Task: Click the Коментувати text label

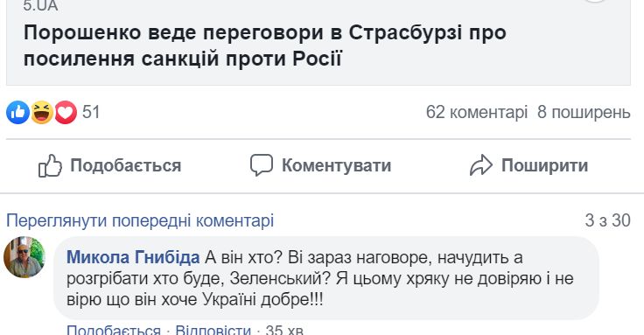Action: [x=336, y=165]
